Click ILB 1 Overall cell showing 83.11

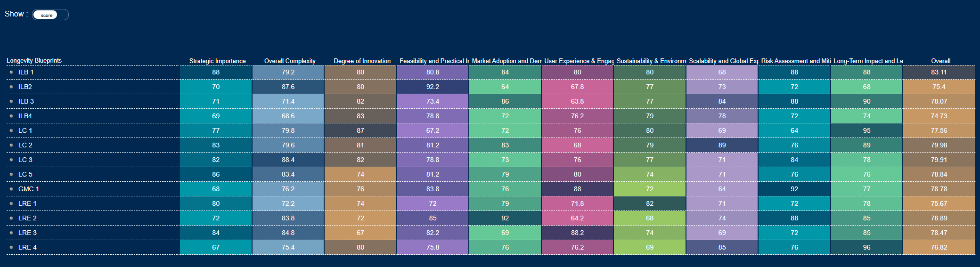pyautogui.click(x=939, y=72)
